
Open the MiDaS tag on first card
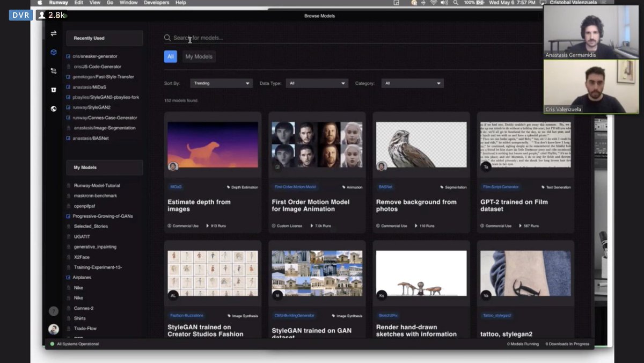176,187
